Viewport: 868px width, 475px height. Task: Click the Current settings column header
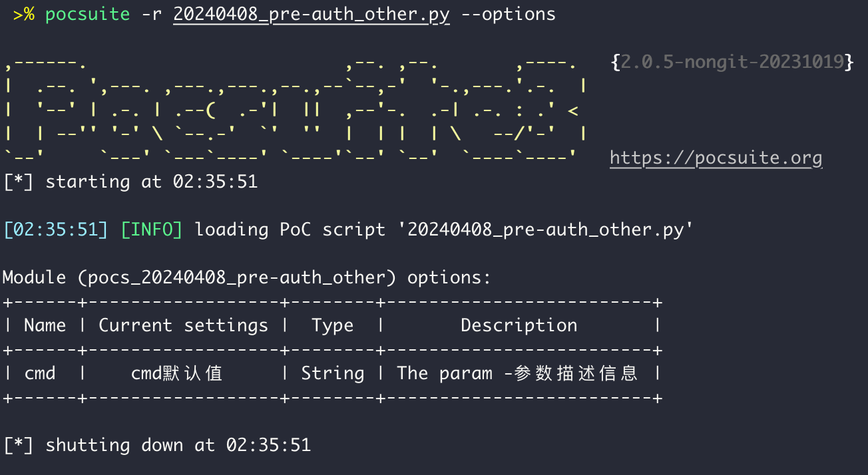click(183, 325)
